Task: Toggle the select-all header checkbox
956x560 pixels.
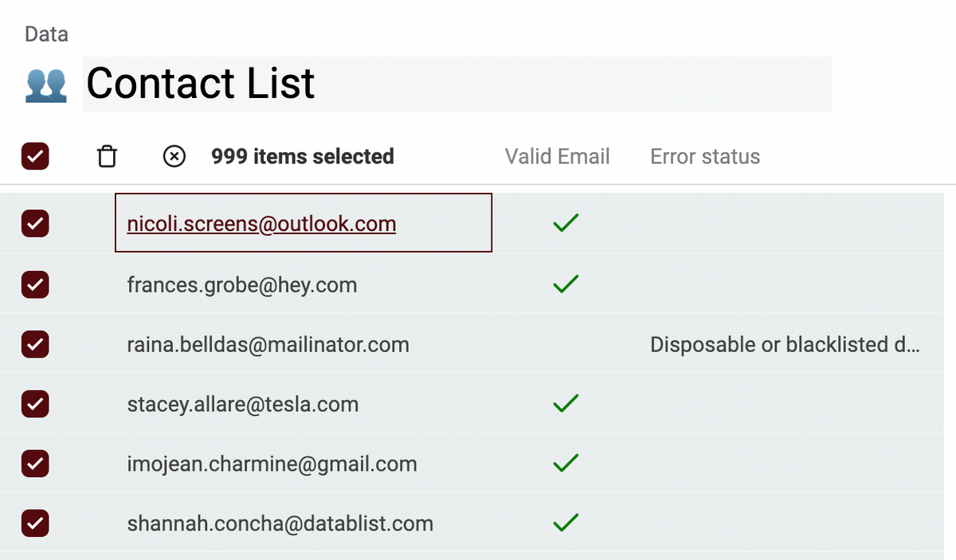Action: click(x=35, y=156)
